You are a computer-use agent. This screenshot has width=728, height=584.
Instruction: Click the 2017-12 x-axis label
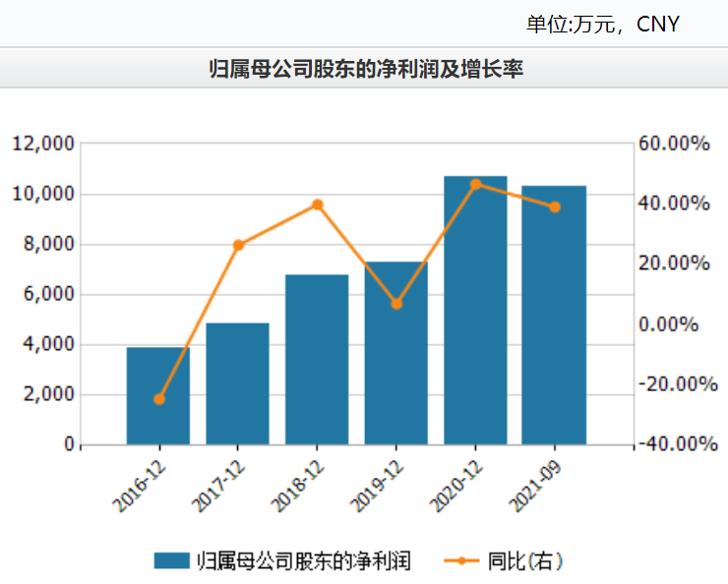point(219,486)
